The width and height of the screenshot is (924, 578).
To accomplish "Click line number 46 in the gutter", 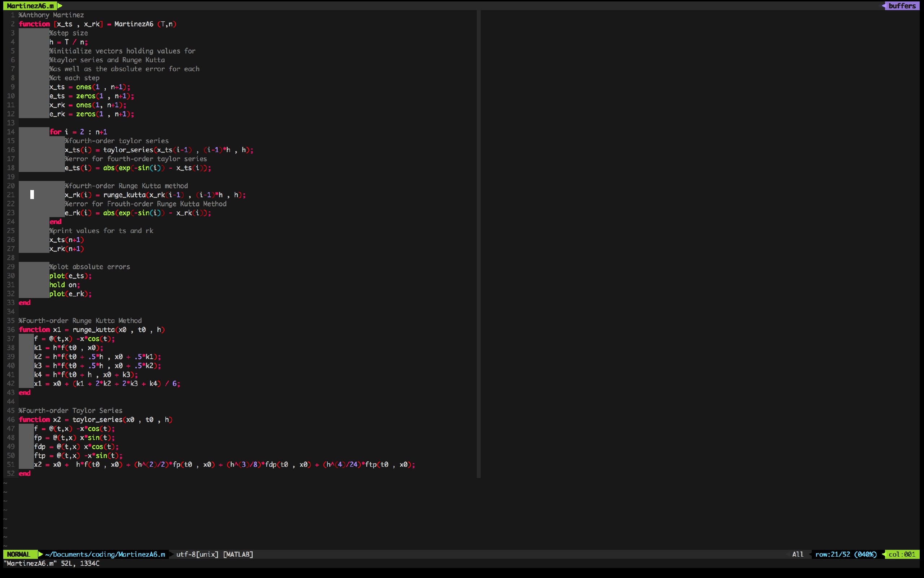I will tap(11, 420).
